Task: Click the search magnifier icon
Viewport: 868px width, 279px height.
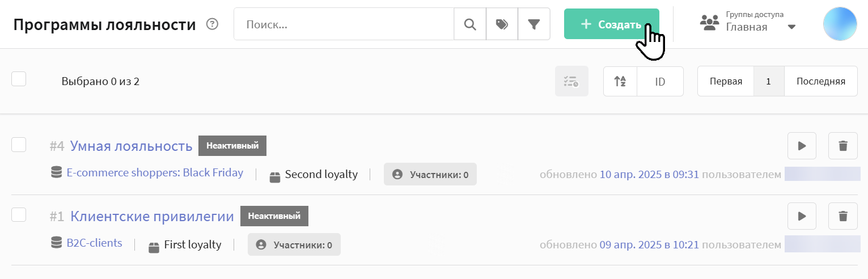Action: [470, 24]
